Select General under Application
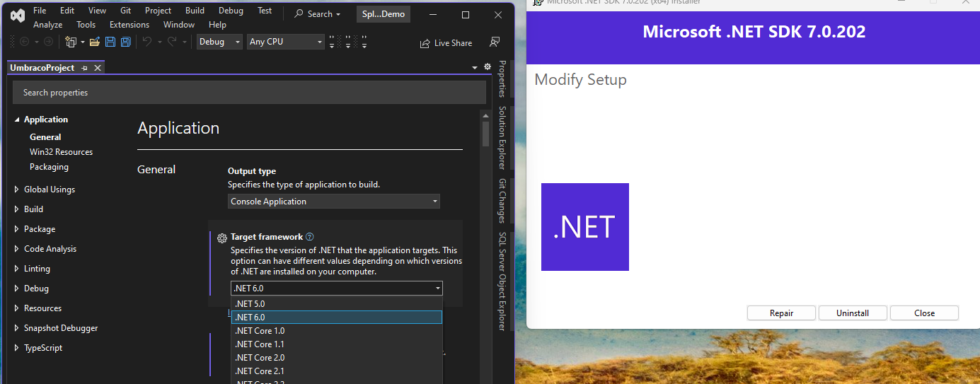Viewport: 980px width, 384px height. 45,137
